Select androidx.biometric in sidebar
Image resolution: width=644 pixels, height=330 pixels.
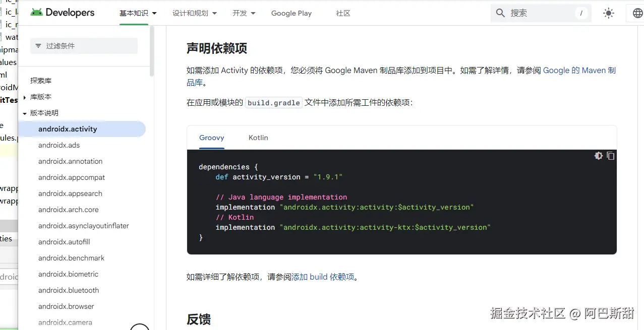click(x=69, y=274)
